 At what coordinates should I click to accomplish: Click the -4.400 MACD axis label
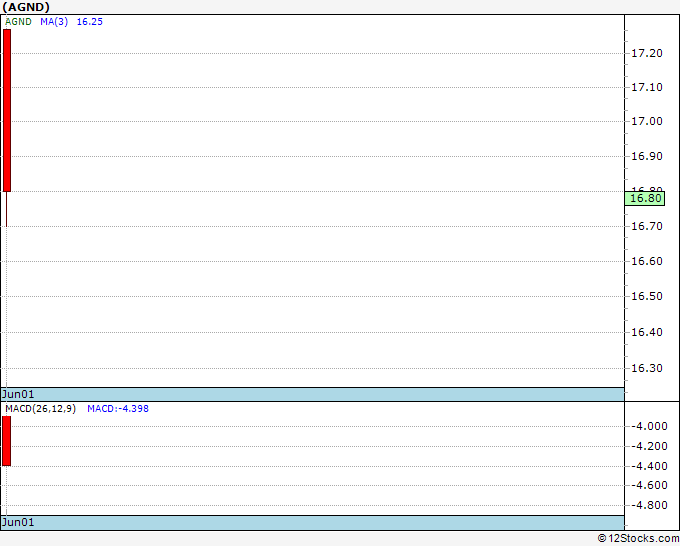(649, 466)
